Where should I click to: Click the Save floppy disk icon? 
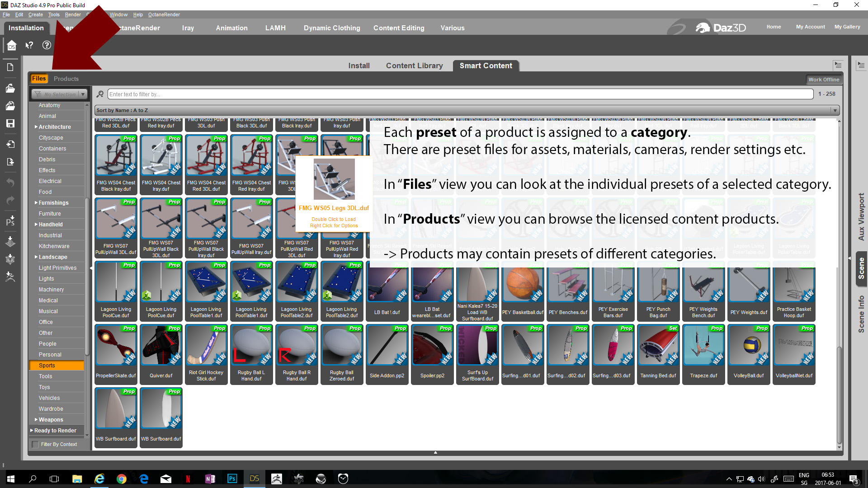[10, 123]
